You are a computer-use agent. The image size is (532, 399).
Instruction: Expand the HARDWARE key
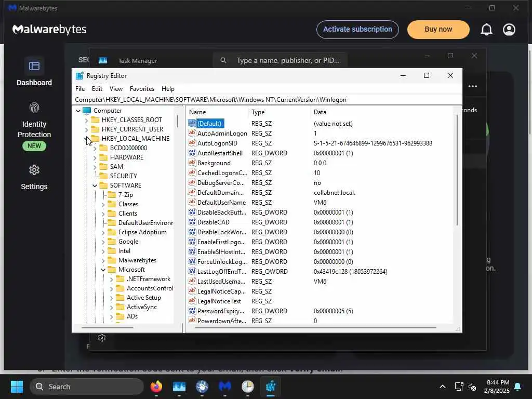[x=95, y=157]
